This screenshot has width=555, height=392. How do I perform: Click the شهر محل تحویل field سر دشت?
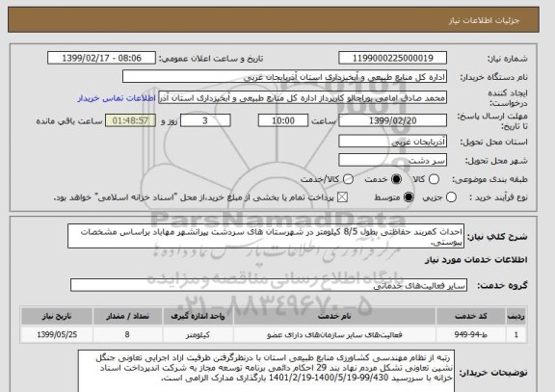pos(392,160)
